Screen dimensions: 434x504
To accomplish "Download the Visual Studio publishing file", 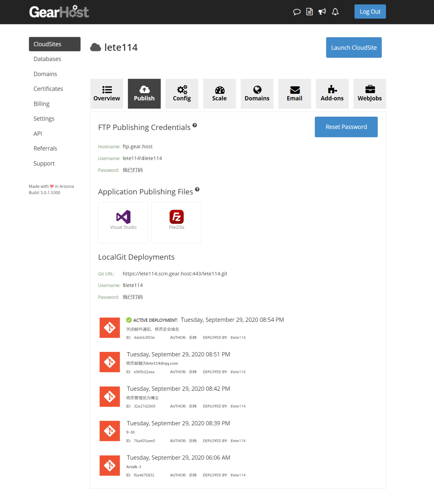I will pos(123,222).
